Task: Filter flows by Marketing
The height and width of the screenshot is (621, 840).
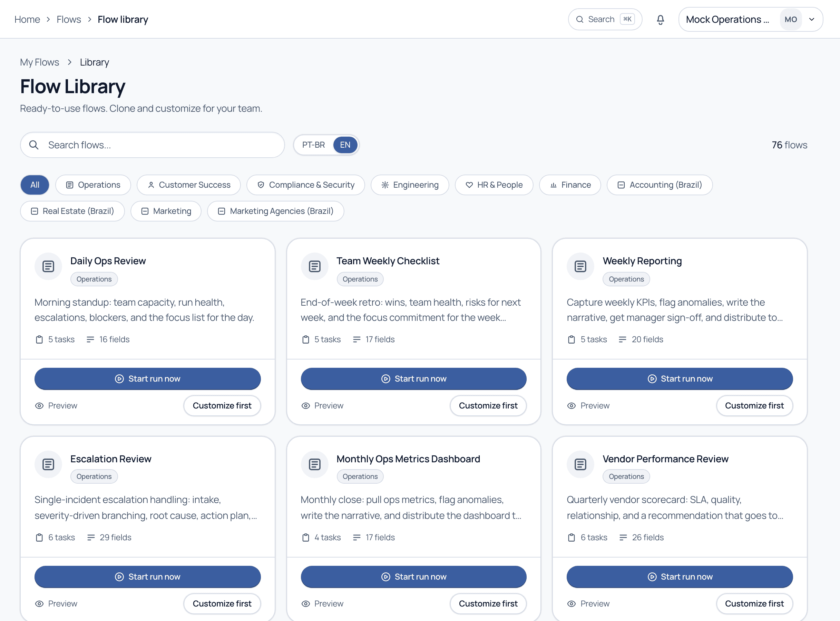Action: click(166, 211)
